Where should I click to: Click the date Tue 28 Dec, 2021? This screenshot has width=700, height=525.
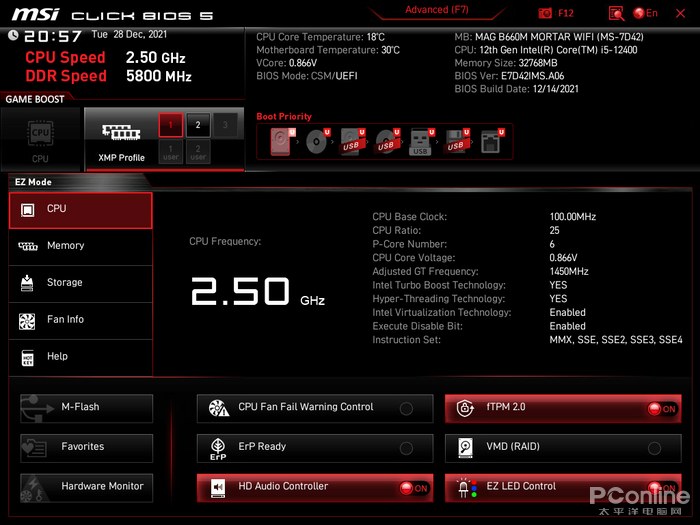pos(129,34)
